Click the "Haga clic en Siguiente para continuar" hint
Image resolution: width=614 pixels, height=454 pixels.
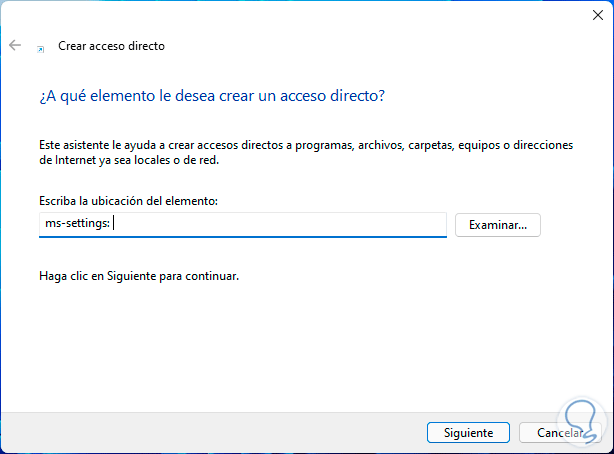pos(139,275)
